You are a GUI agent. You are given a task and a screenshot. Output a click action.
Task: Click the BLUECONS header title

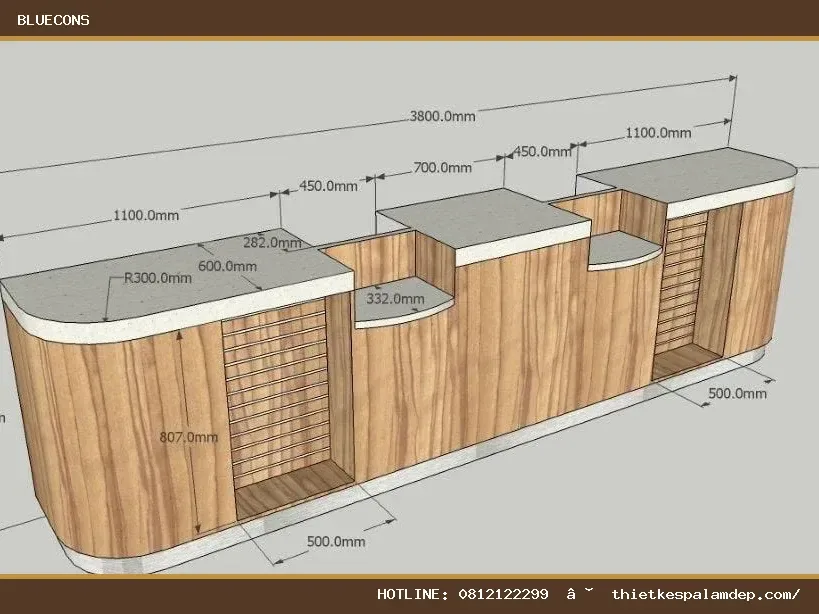click(x=53, y=20)
